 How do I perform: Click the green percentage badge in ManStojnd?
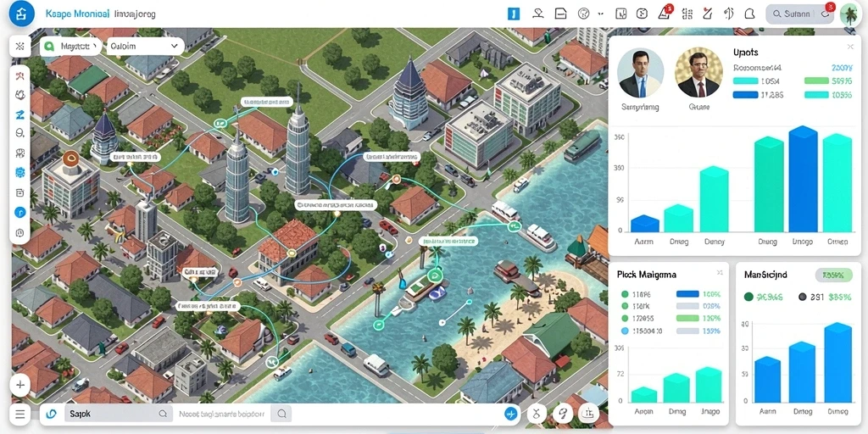point(833,275)
